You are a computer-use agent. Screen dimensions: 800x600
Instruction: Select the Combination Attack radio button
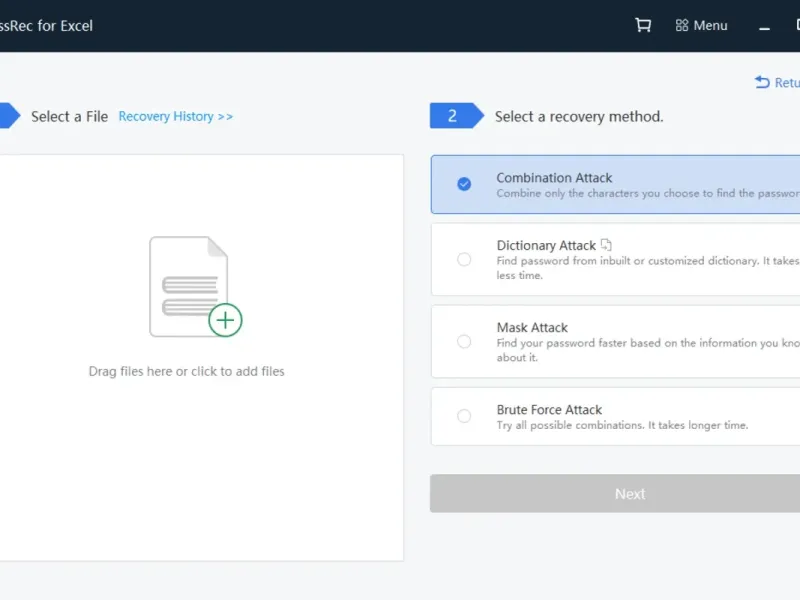[464, 184]
